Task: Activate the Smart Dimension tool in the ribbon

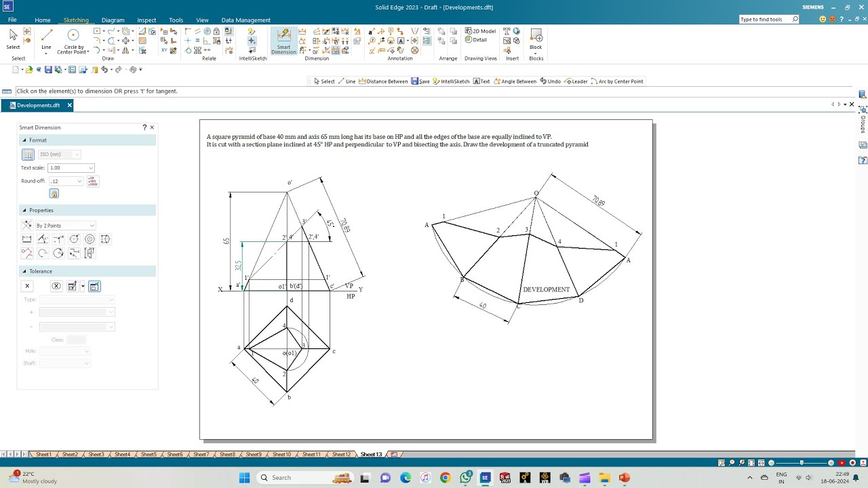Action: (283, 41)
